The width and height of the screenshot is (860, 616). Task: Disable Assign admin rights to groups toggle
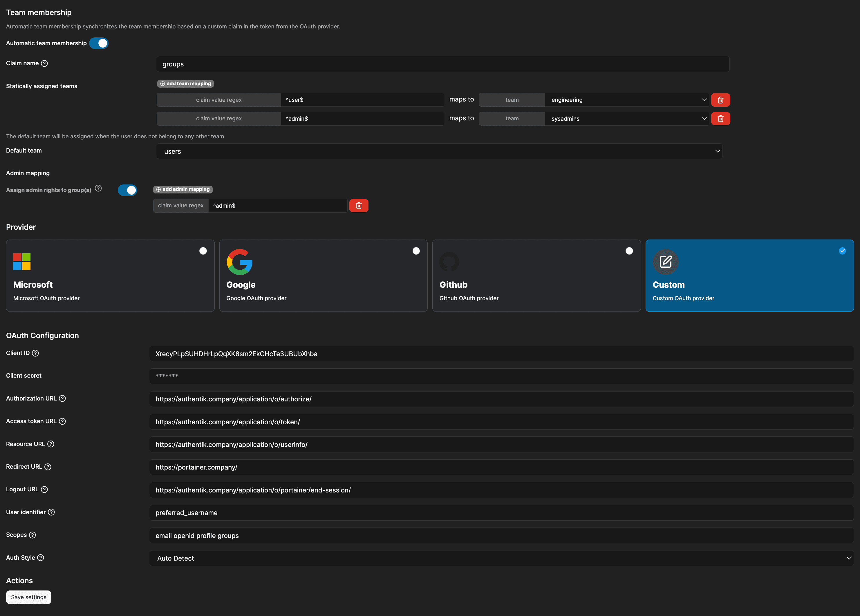[x=127, y=190]
